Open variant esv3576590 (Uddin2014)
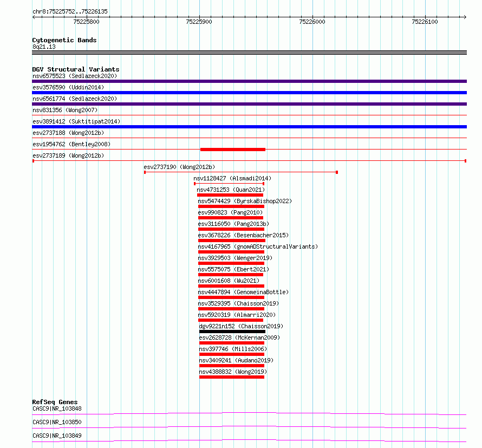 click(x=68, y=87)
